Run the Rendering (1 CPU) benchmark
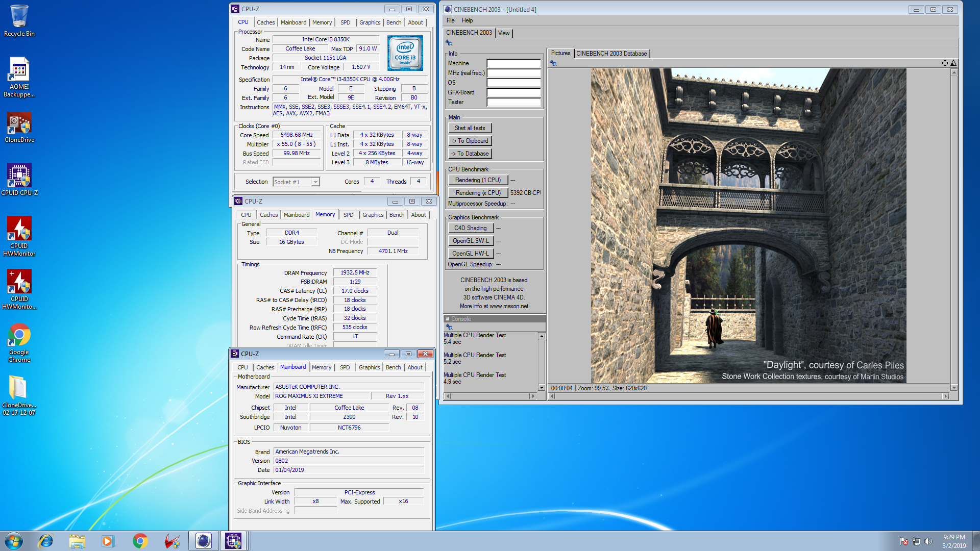 (x=478, y=180)
